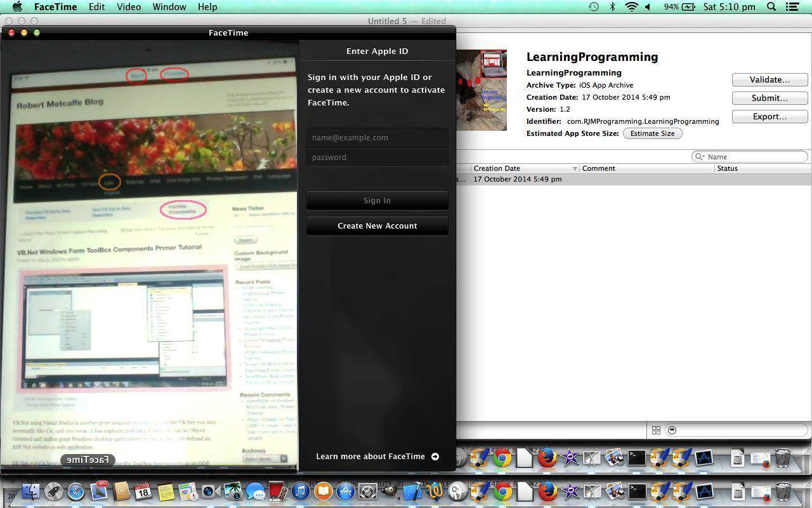Click the Apple ID name@example.com field
This screenshot has width=812, height=508.
[x=377, y=138]
